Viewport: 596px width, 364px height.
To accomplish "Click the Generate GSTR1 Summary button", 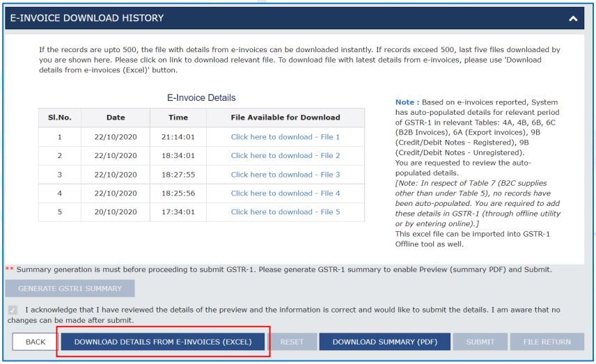I will pyautogui.click(x=70, y=288).
